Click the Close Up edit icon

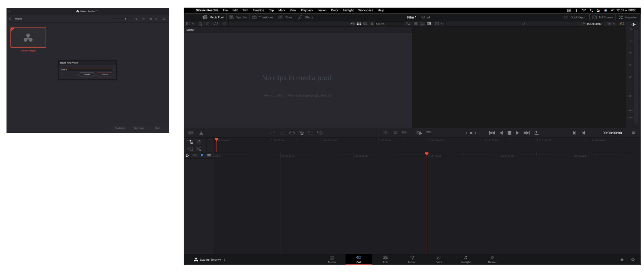click(x=302, y=133)
